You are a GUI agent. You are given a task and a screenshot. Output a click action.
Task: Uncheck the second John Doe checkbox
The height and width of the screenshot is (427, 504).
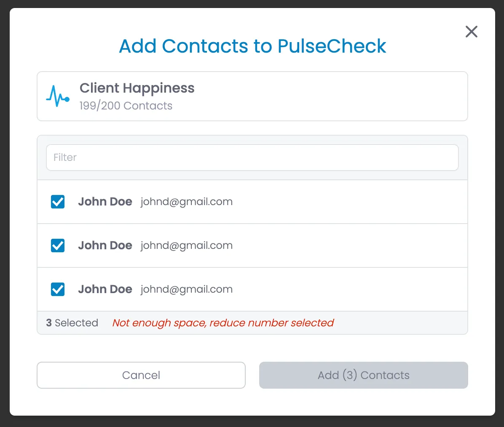58,246
